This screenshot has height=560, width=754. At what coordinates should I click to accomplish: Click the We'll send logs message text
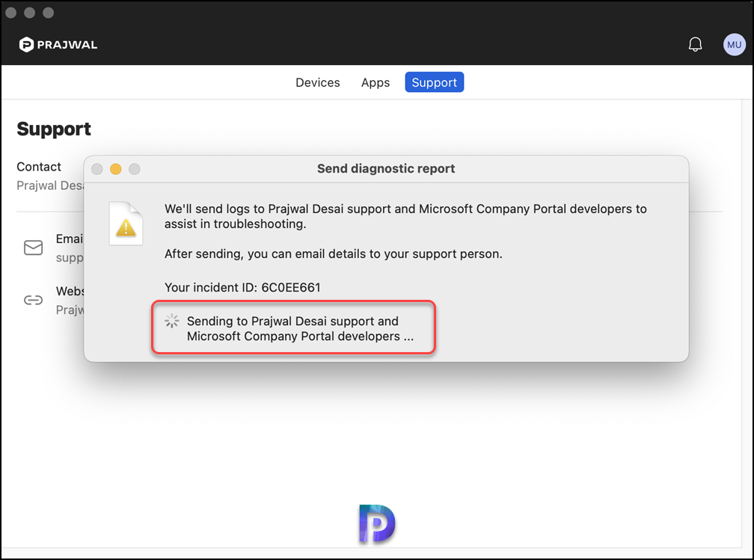(405, 216)
